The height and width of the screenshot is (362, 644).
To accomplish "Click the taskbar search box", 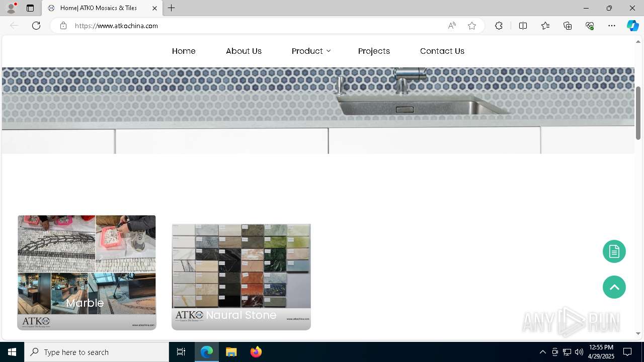I will tap(97, 352).
